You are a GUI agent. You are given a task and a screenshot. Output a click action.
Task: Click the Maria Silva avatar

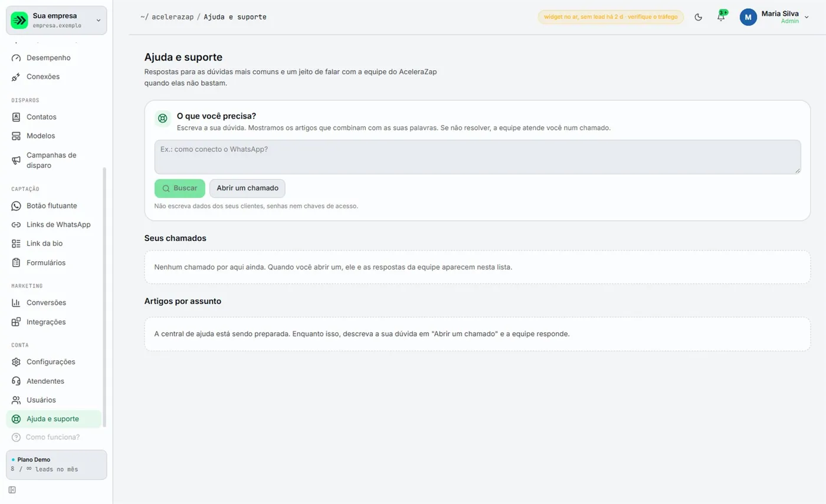pos(748,17)
